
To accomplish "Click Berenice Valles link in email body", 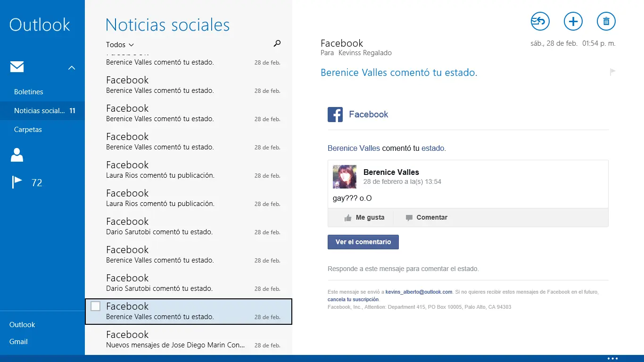I will tap(354, 148).
